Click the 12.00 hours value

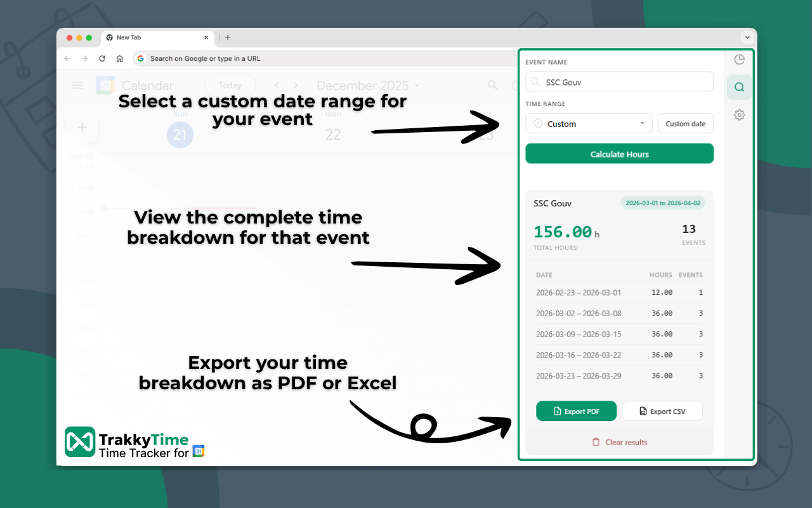(x=662, y=293)
